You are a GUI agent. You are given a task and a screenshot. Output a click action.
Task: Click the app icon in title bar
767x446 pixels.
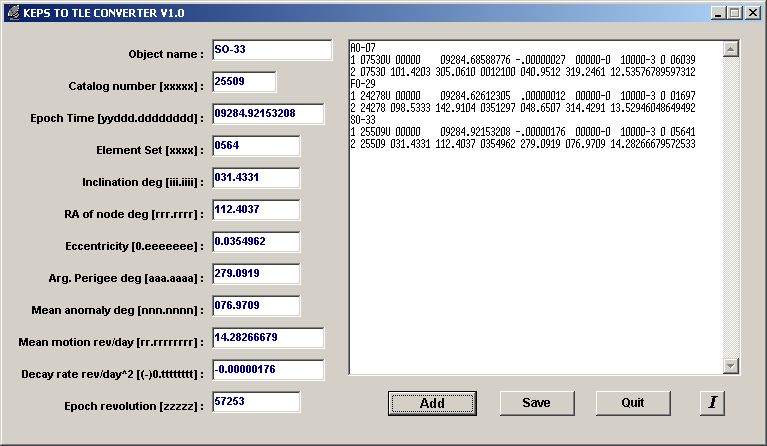tap(14, 13)
